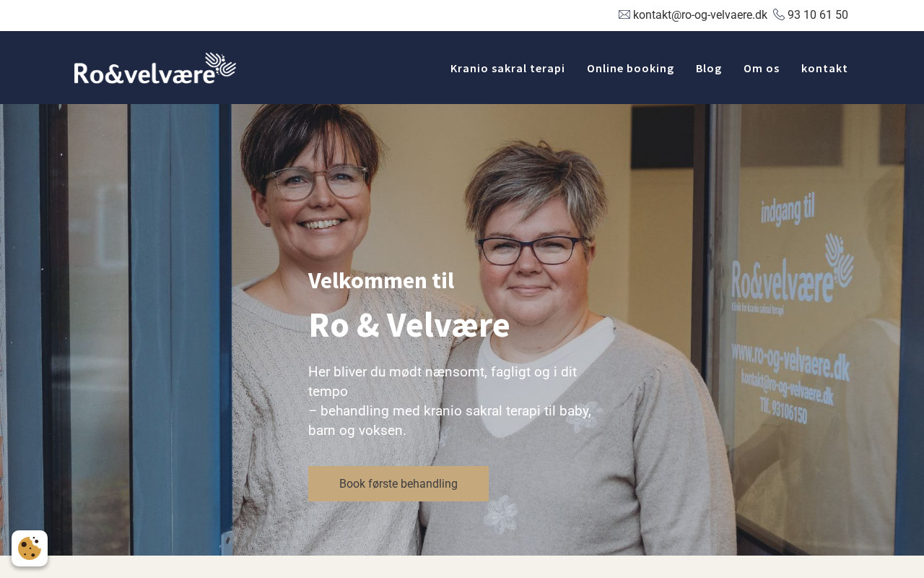Go to Online booking page
The width and height of the screenshot is (924, 578).
tap(630, 68)
